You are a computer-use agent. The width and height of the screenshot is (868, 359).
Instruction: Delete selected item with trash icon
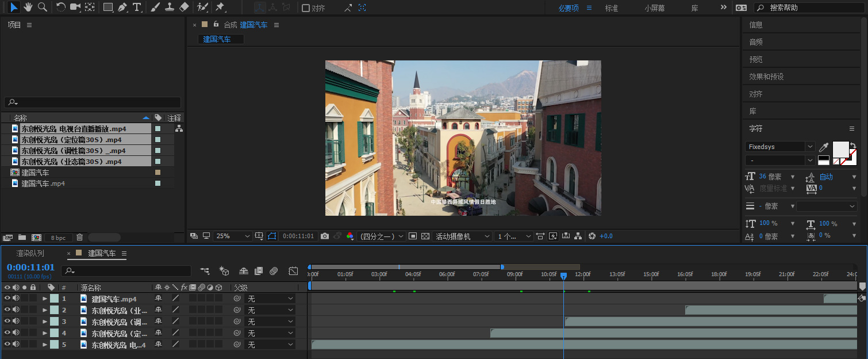[x=79, y=237]
